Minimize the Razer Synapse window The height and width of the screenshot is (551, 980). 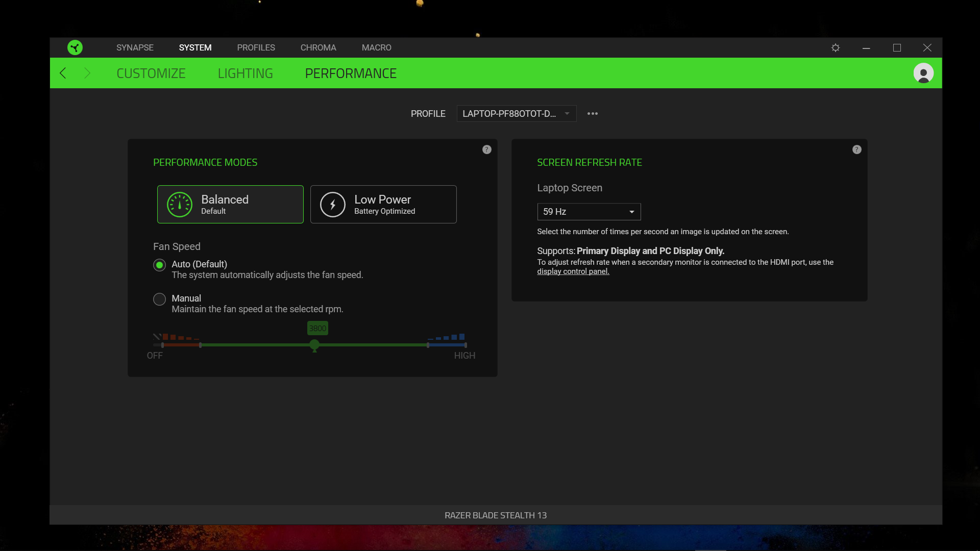866,47
